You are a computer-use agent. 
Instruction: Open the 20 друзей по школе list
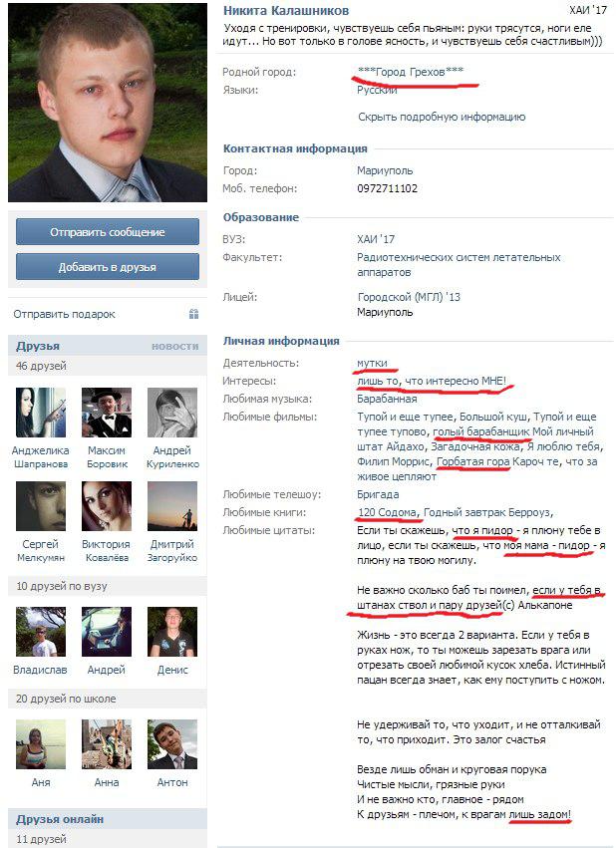coord(66,699)
